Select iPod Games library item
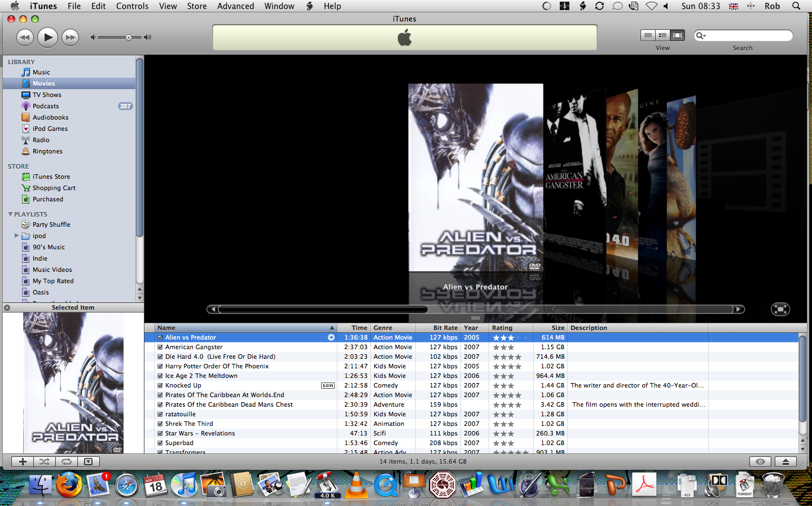 pyautogui.click(x=50, y=129)
